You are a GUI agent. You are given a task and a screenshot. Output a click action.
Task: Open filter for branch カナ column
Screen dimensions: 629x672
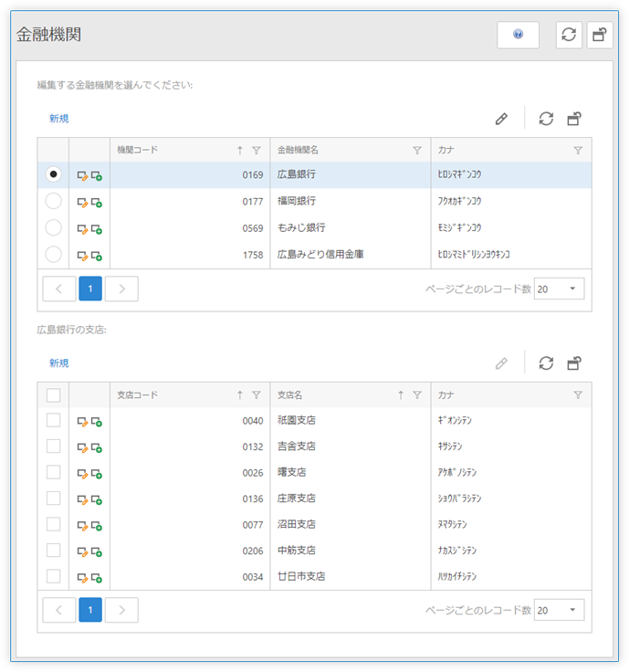pyautogui.click(x=578, y=395)
